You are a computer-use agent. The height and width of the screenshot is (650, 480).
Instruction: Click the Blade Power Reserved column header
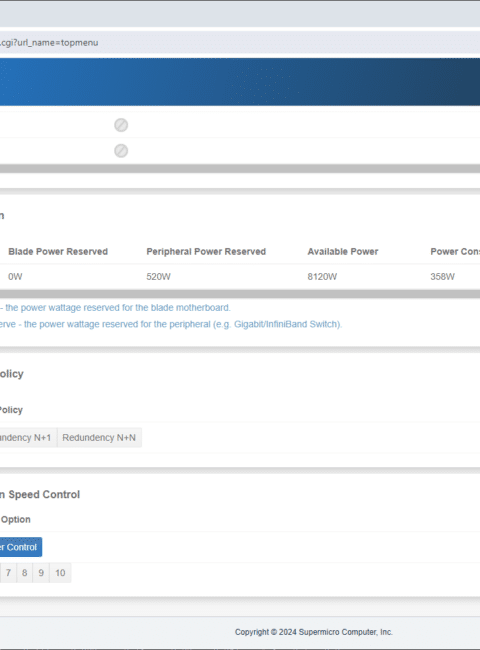(58, 252)
